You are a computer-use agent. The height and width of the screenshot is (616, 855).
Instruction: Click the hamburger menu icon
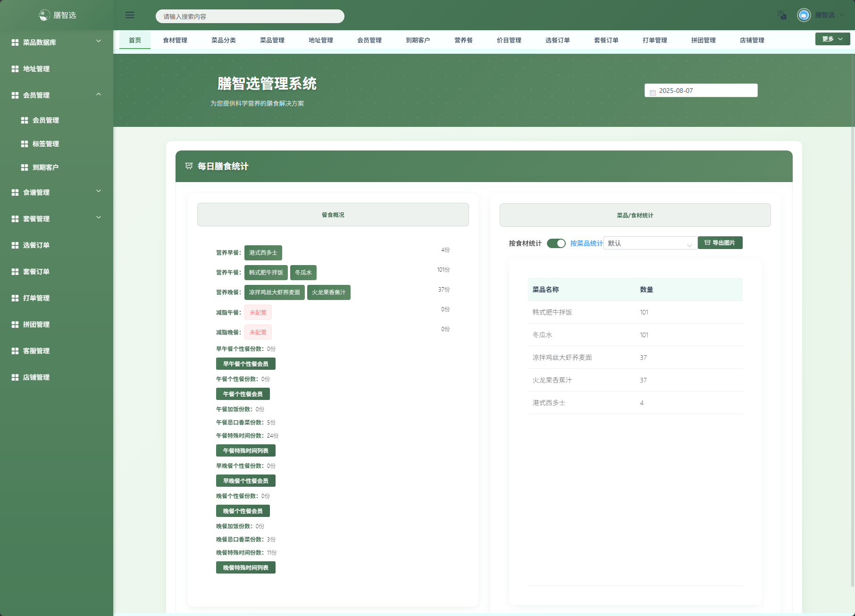[130, 15]
